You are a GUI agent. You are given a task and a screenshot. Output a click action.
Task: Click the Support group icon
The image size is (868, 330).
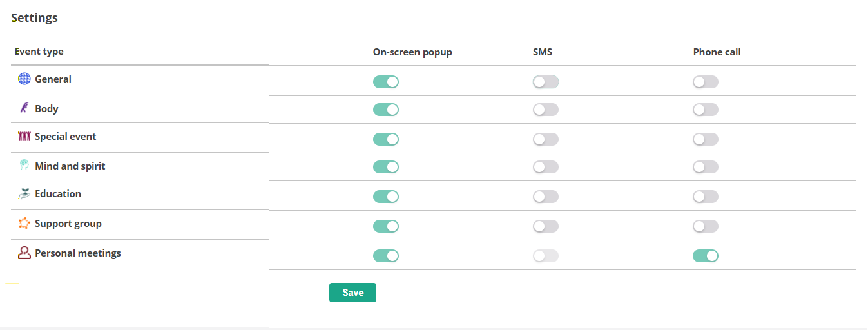tap(24, 224)
